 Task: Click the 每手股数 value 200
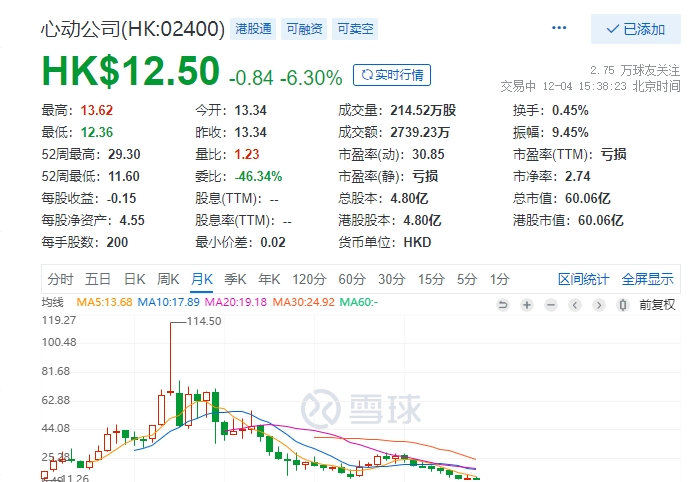[x=117, y=242]
